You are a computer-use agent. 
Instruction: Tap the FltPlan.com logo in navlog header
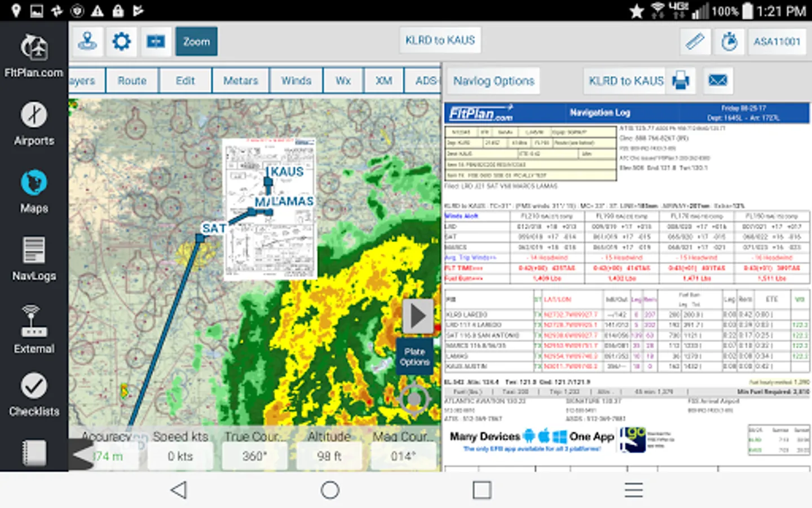pos(481,113)
